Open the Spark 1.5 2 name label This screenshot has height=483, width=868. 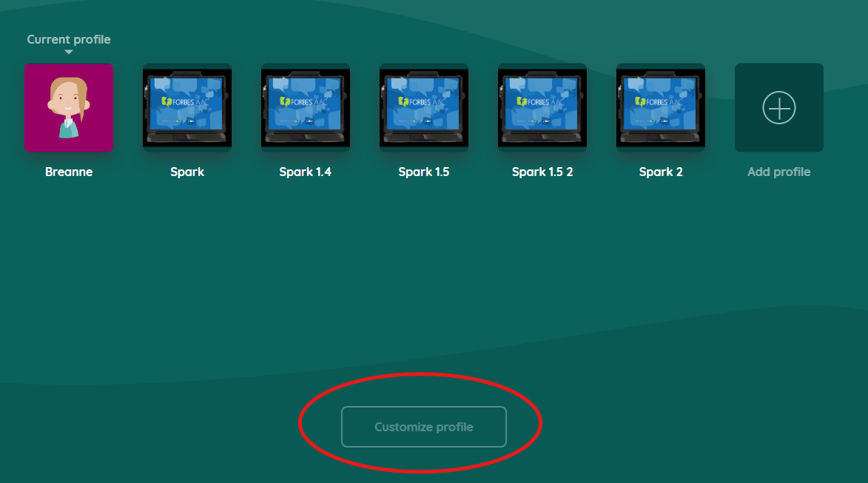point(542,172)
